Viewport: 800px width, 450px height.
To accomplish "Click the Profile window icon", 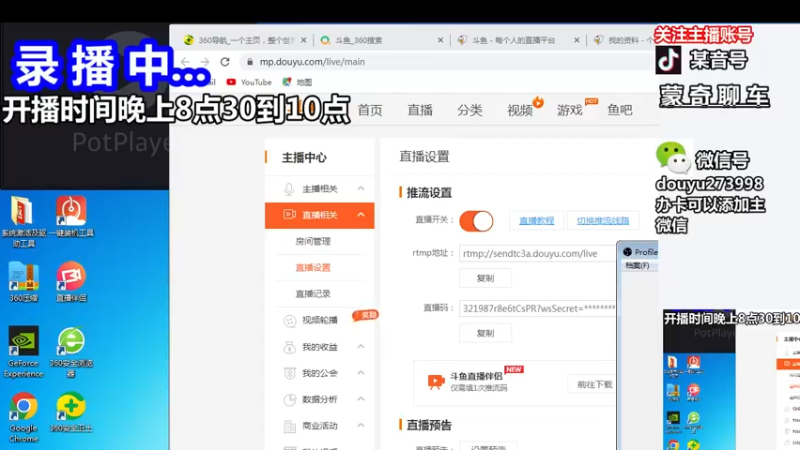I will 628,252.
